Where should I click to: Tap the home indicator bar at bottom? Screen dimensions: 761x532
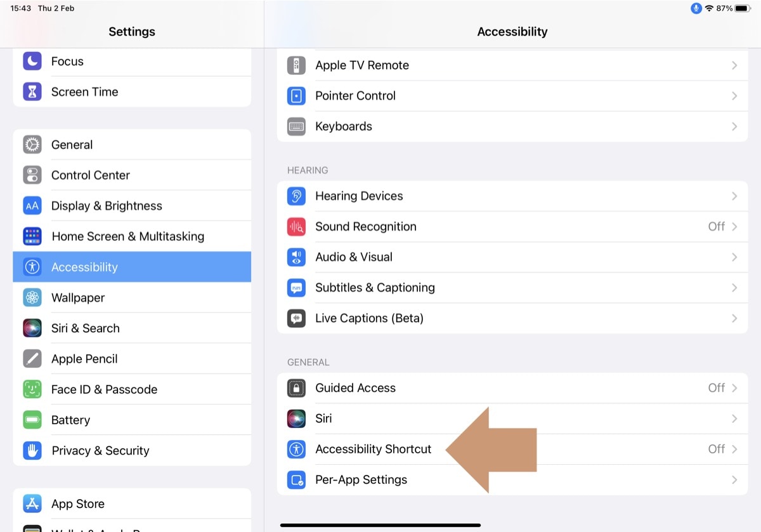pyautogui.click(x=380, y=525)
